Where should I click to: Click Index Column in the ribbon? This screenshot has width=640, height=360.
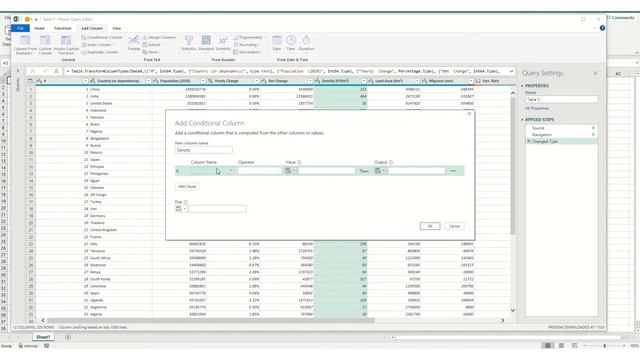coord(98,45)
